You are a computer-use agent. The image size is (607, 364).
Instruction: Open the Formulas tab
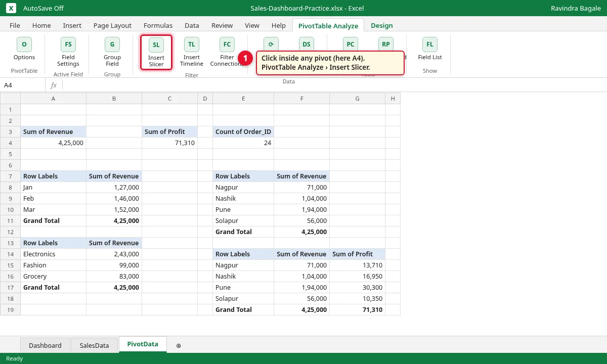coord(158,25)
